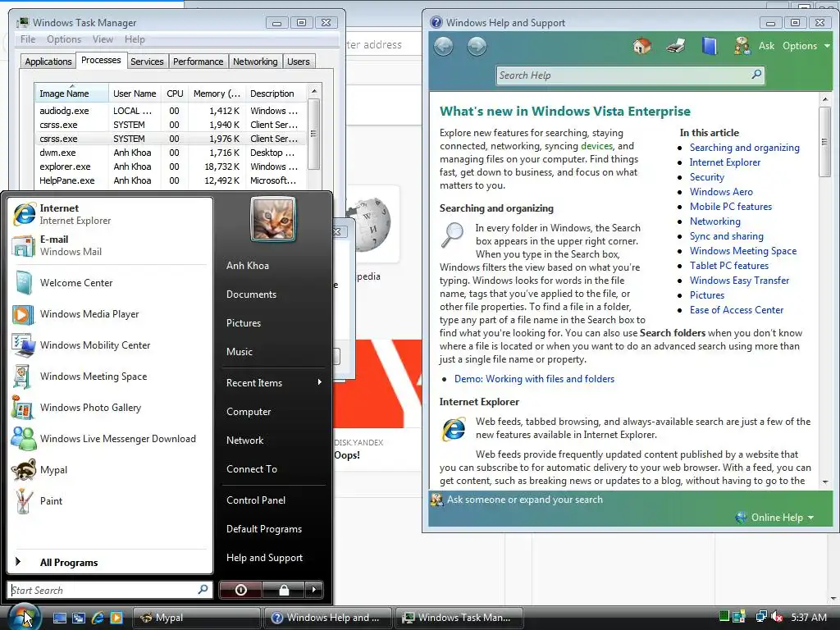Go forward in Help and Support
This screenshot has height=630, width=840.
coord(477,46)
